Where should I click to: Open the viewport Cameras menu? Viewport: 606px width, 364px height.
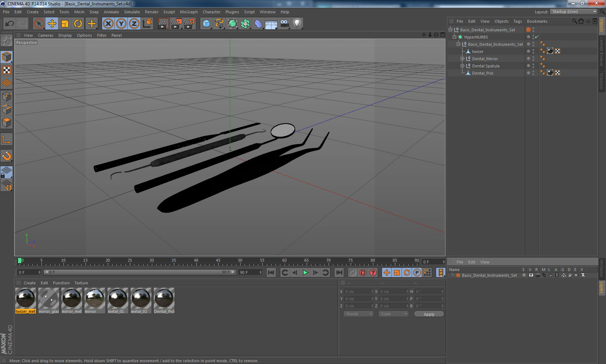(45, 35)
